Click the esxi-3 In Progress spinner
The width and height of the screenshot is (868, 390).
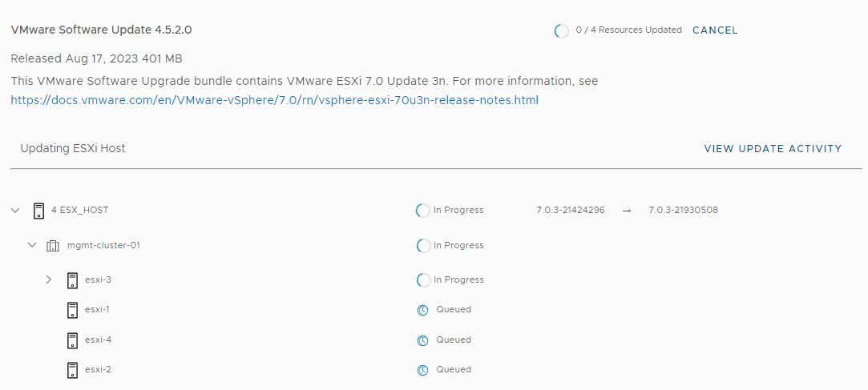(423, 280)
